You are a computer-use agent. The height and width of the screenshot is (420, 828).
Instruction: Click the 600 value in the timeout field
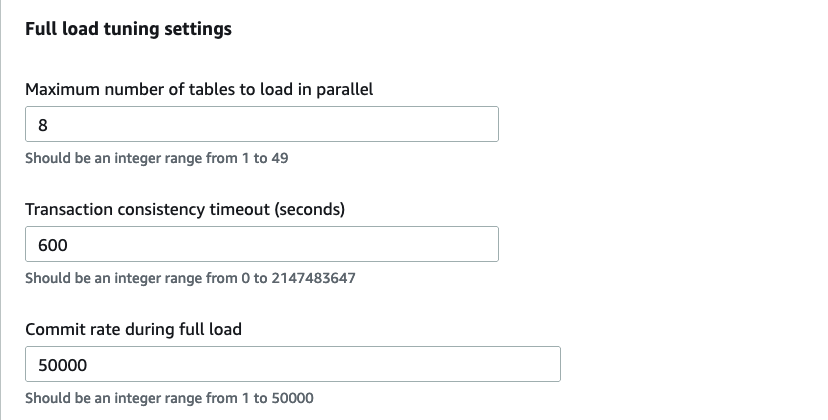pyautogui.click(x=52, y=245)
